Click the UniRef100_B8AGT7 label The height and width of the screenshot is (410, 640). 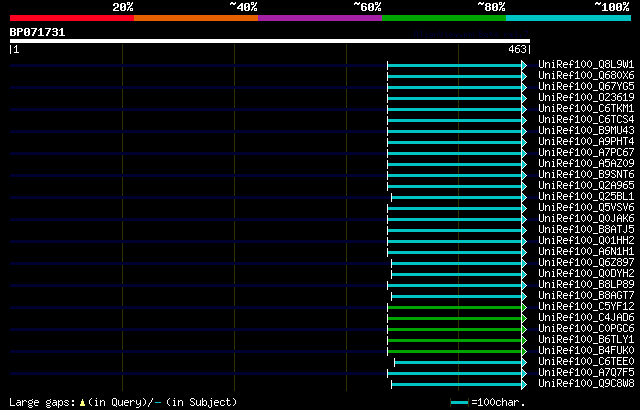(x=586, y=296)
